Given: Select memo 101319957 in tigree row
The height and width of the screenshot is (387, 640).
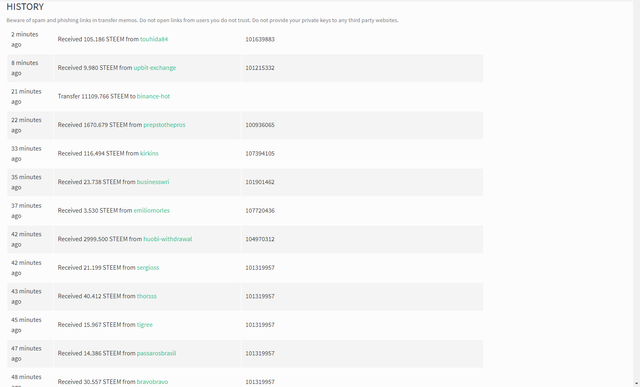Looking at the screenshot, I should click(x=260, y=325).
